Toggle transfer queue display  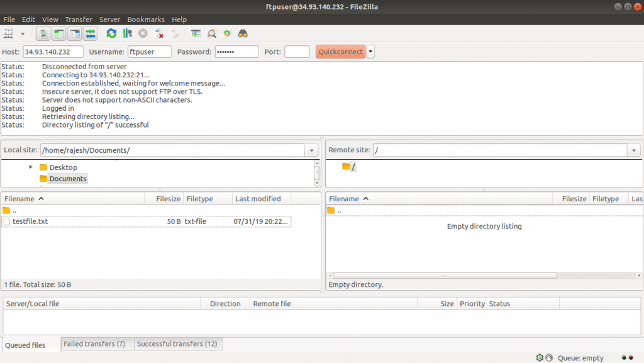[91, 34]
